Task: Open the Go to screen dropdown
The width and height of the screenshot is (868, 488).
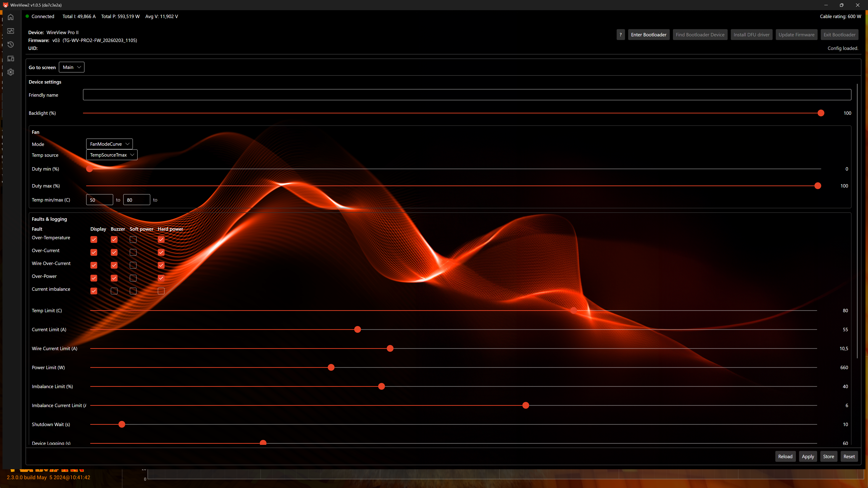Action: pos(71,67)
